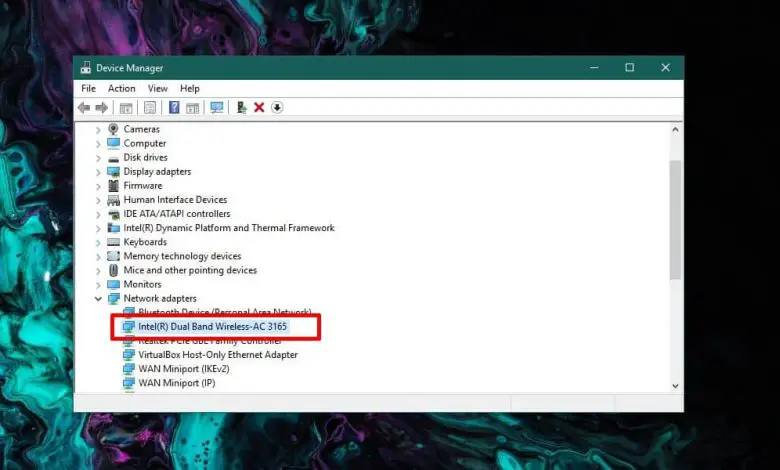Click the Disable device down-arrow icon
This screenshot has width=780, height=470.
277,107
